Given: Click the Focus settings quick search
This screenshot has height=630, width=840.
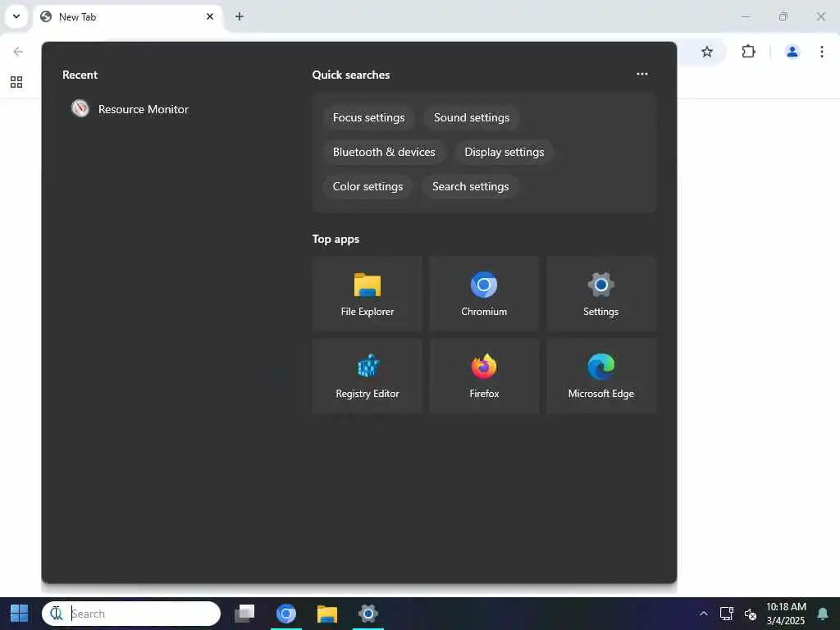Looking at the screenshot, I should tap(368, 118).
